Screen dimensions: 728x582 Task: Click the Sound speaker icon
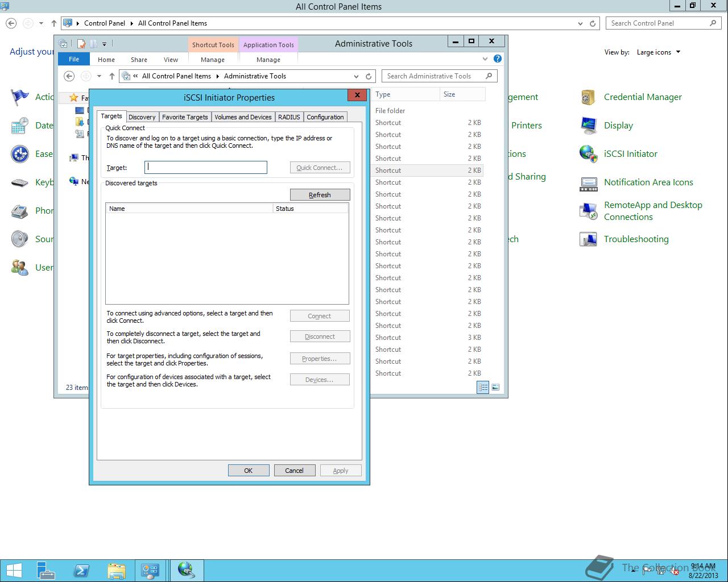point(20,239)
